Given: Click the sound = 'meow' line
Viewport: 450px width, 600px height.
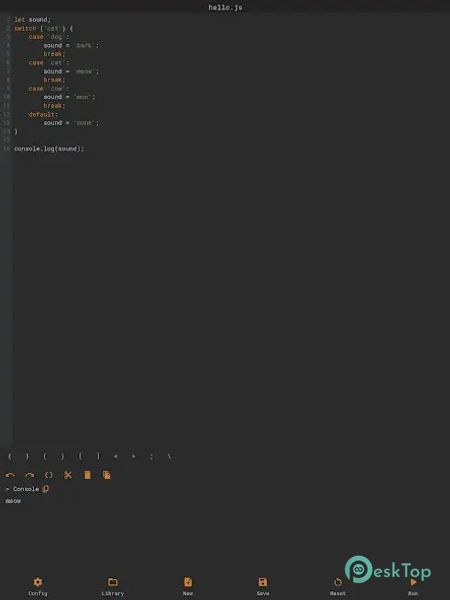Looking at the screenshot, I should 71,71.
